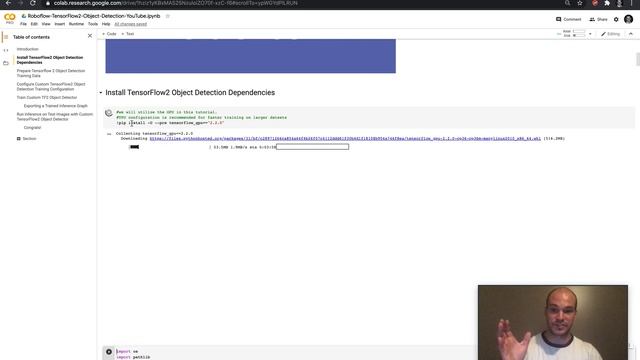
Task: Click the blue banner image
Action: click(250, 56)
